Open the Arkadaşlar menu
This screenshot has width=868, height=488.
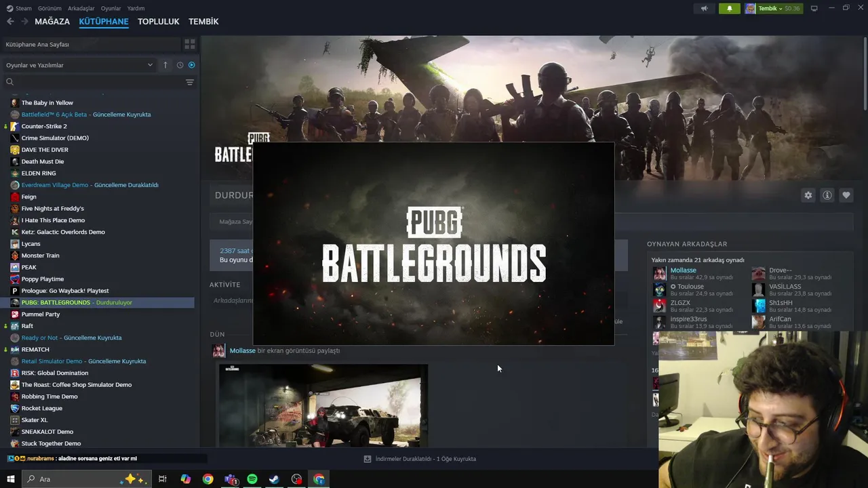point(81,8)
